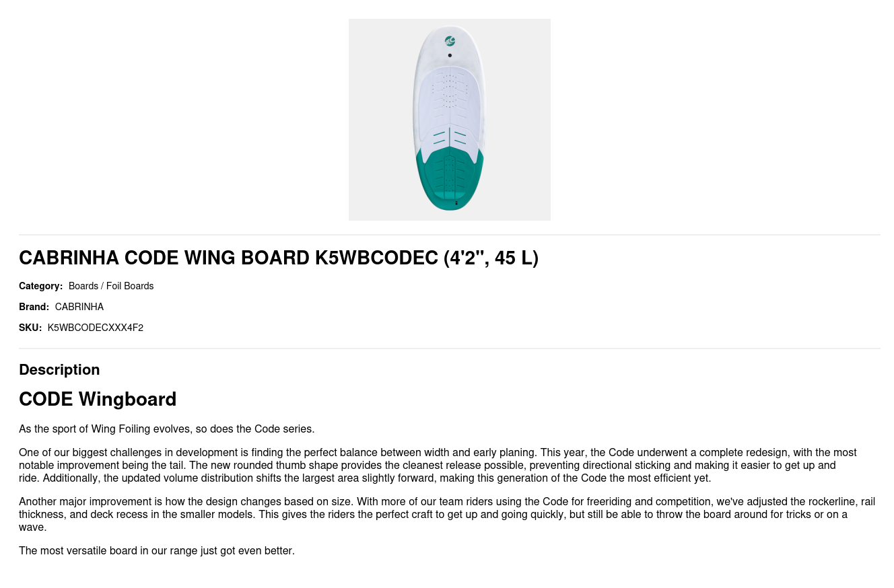
Task: Click the black dot below the board logo
Action: pos(450,55)
